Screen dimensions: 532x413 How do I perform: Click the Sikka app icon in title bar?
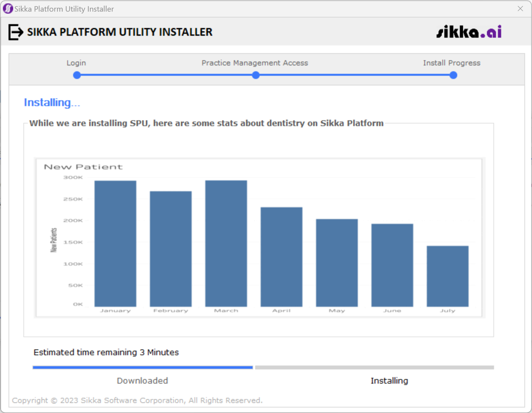(8, 9)
